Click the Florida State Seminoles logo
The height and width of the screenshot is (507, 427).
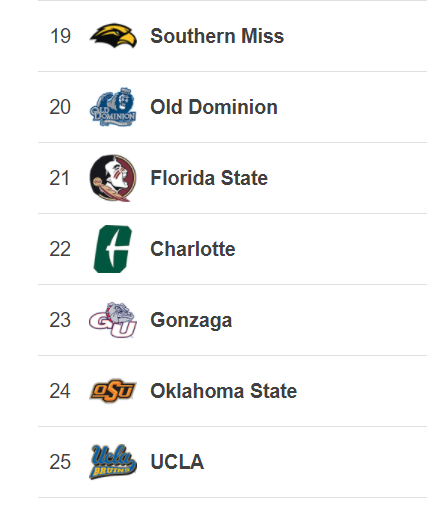pyautogui.click(x=113, y=178)
